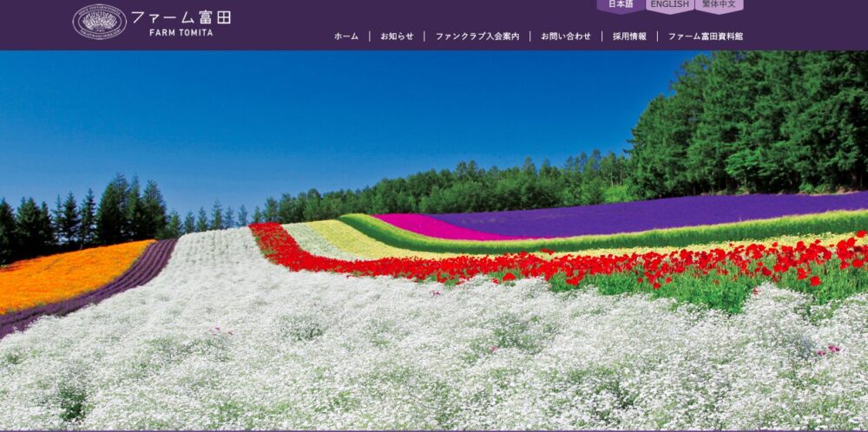Open the お知らせ news page
Viewport: 868px width, 432px height.
click(397, 36)
